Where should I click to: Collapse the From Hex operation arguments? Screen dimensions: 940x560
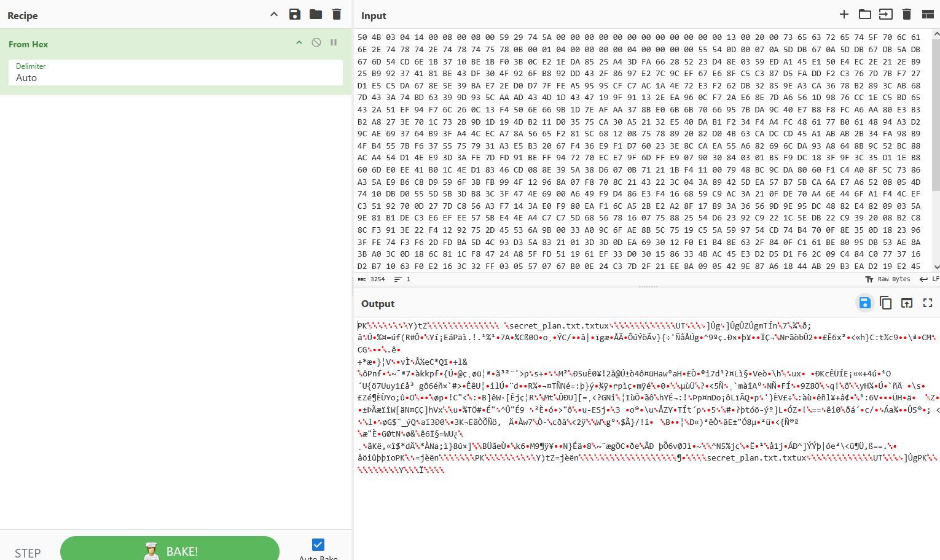(x=299, y=42)
